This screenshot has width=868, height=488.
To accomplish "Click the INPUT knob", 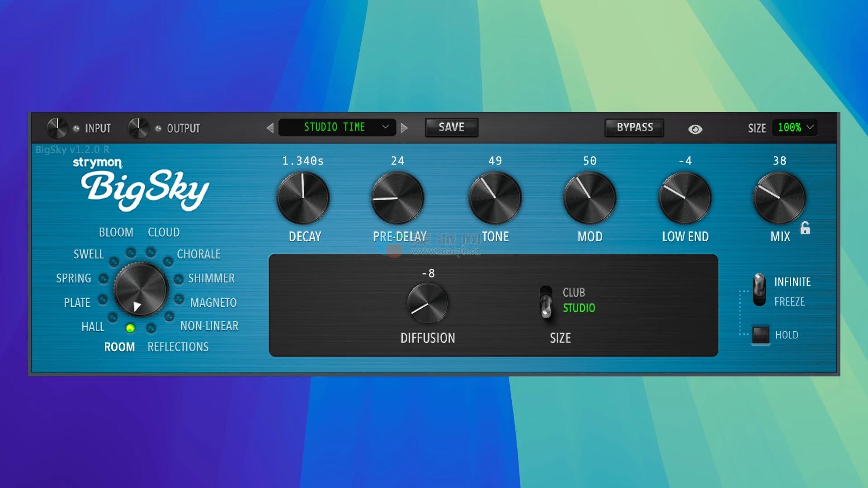I will coord(57,128).
